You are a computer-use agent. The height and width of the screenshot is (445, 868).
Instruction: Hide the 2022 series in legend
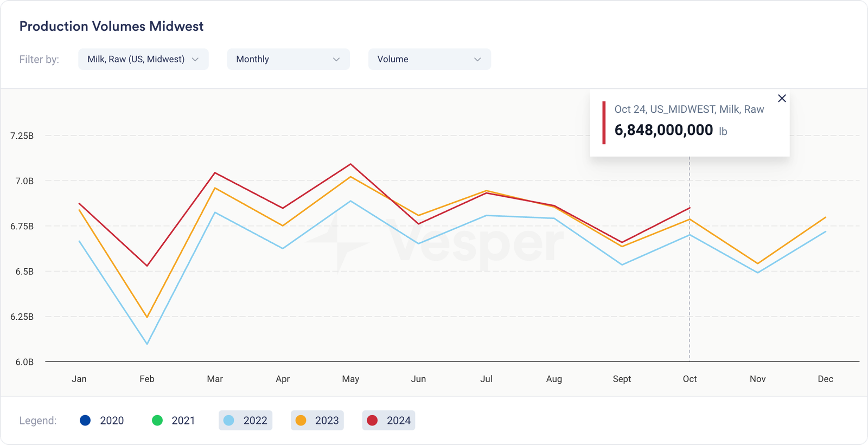[246, 421]
